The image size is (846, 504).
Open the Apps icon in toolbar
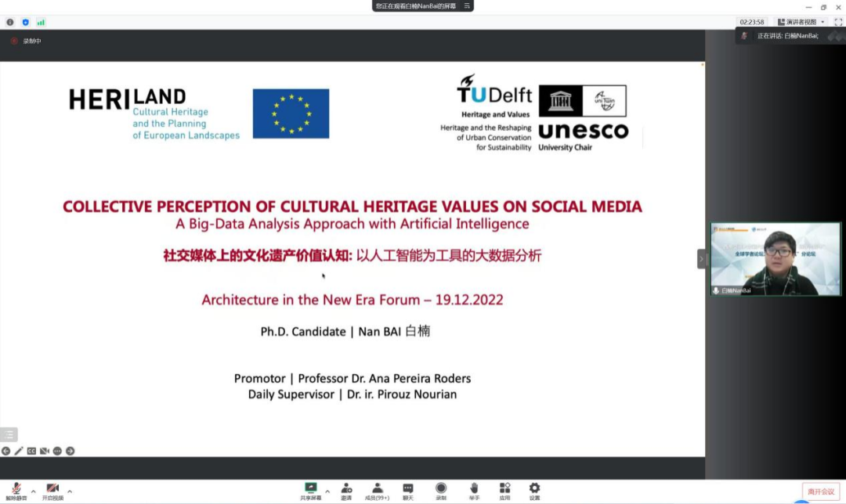pos(504,489)
